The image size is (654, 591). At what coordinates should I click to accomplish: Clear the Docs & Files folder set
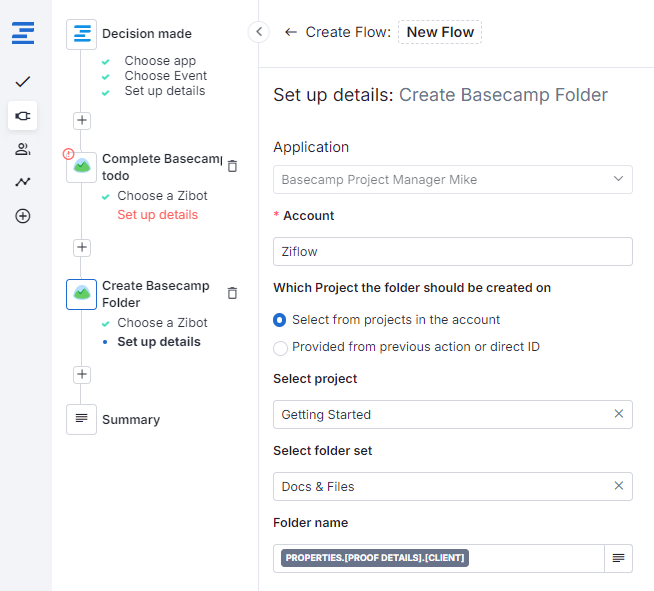[618, 486]
